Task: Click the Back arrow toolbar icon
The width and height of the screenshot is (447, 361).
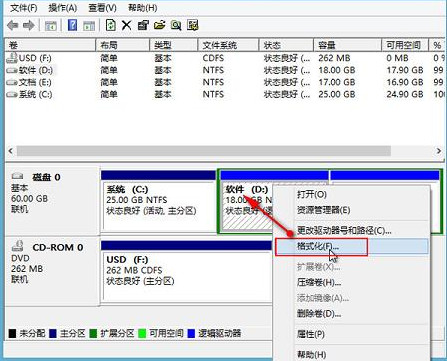Action: pyautogui.click(x=13, y=25)
